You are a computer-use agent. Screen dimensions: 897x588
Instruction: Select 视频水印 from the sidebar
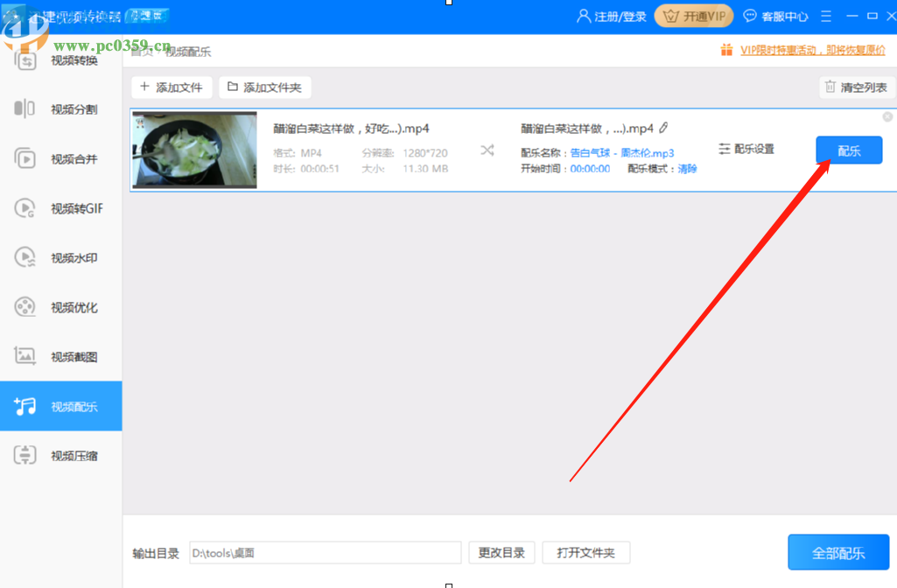coord(60,258)
